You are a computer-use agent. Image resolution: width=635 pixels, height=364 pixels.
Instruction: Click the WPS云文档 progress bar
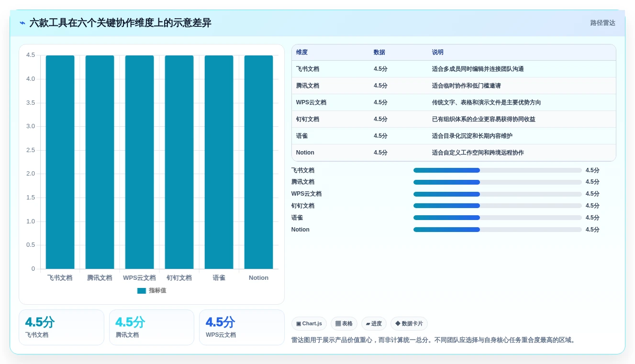point(498,194)
